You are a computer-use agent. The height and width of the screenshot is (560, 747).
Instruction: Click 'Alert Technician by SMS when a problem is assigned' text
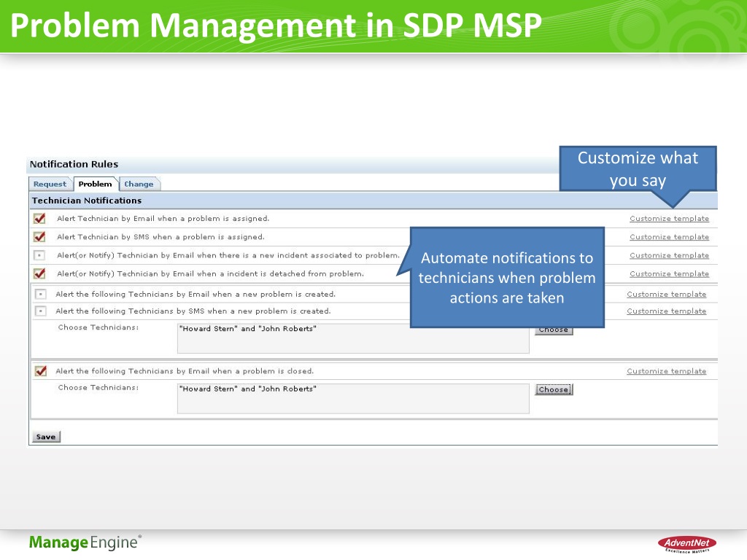tap(160, 237)
